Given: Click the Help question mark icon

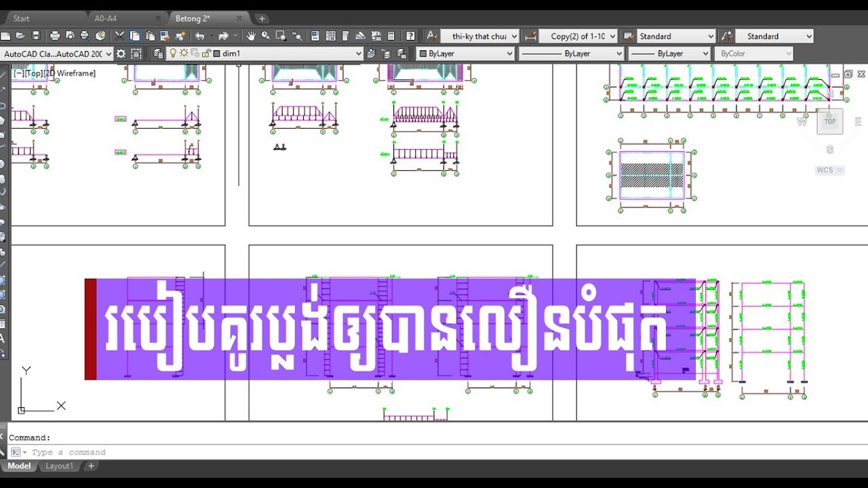Looking at the screenshot, I should tap(410, 36).
